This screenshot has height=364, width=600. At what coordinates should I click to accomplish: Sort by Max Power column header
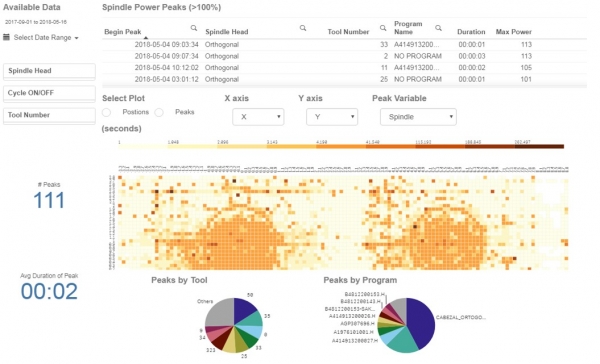click(x=514, y=32)
